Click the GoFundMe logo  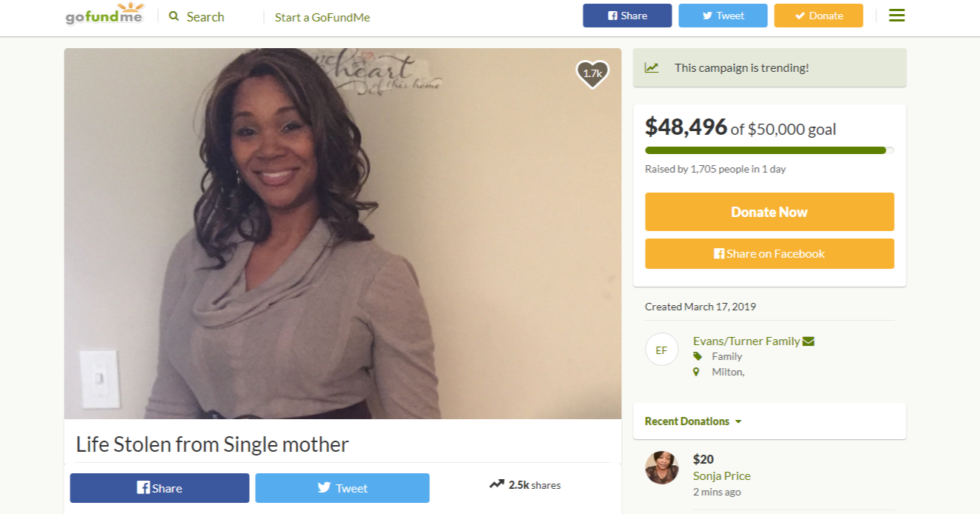click(x=105, y=15)
